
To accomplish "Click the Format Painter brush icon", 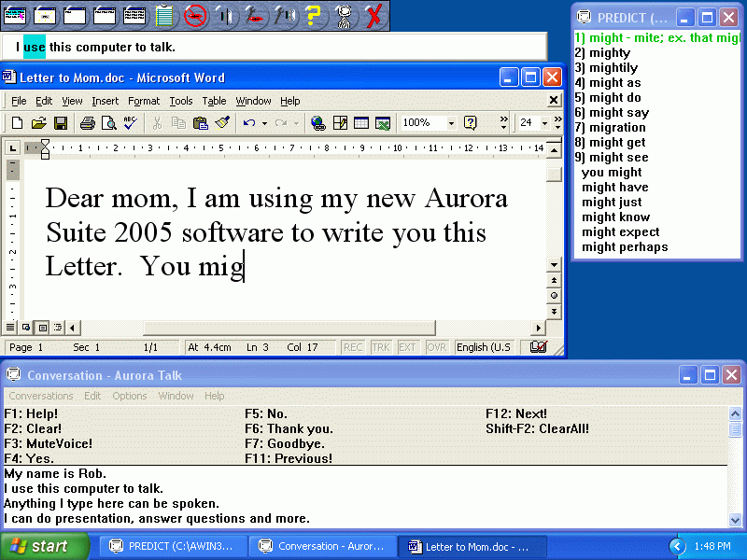I will pyautogui.click(x=222, y=123).
